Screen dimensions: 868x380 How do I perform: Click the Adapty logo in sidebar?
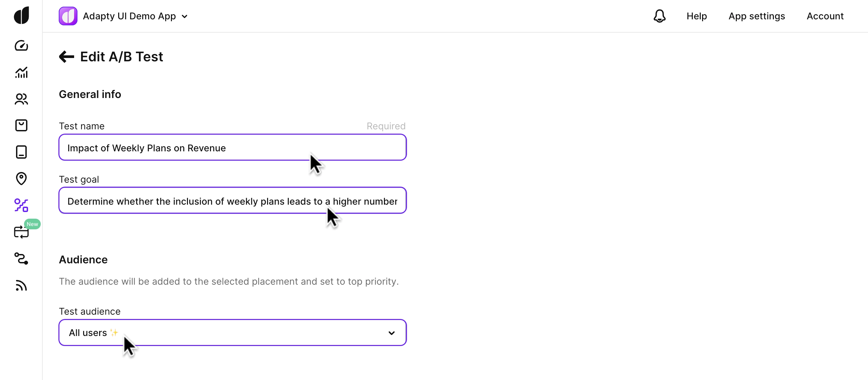[21, 15]
